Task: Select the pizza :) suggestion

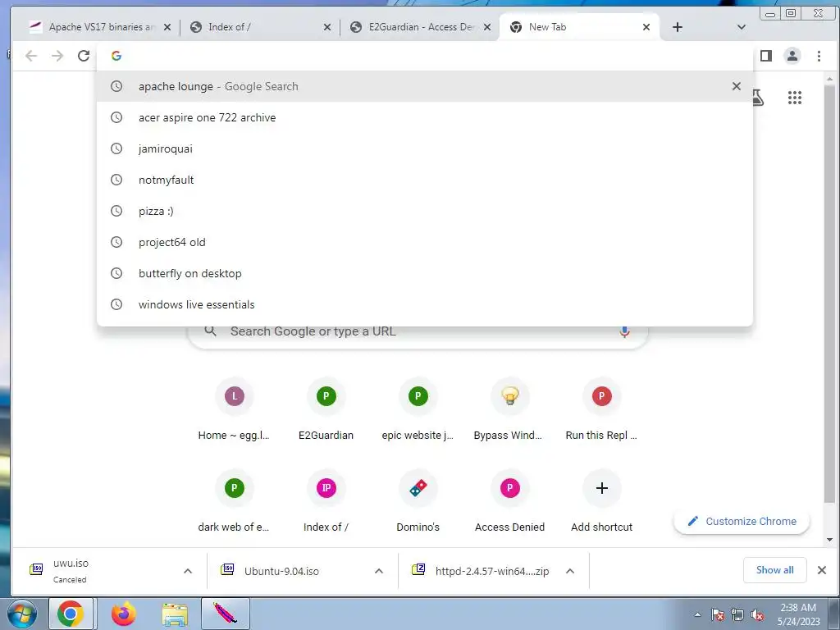Action: click(x=425, y=211)
